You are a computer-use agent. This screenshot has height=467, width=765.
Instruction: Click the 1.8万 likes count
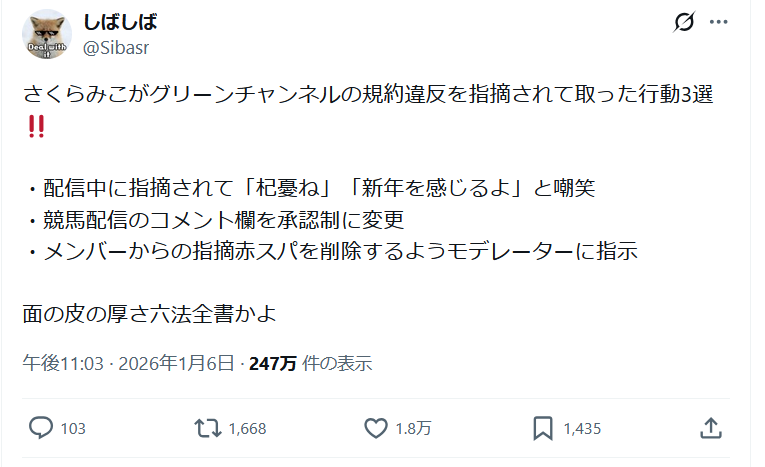coord(412,429)
